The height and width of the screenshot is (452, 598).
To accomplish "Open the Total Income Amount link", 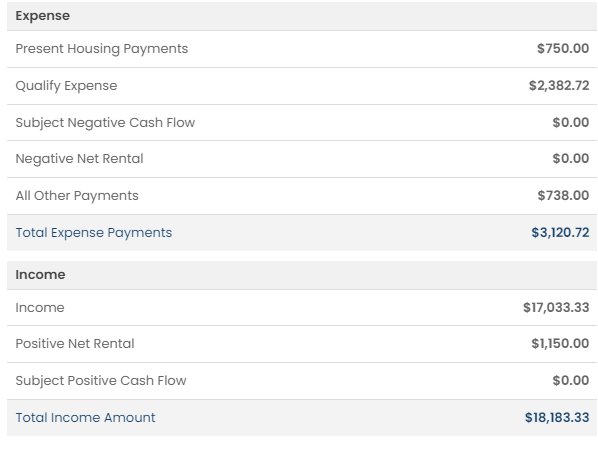I will click(85, 418).
